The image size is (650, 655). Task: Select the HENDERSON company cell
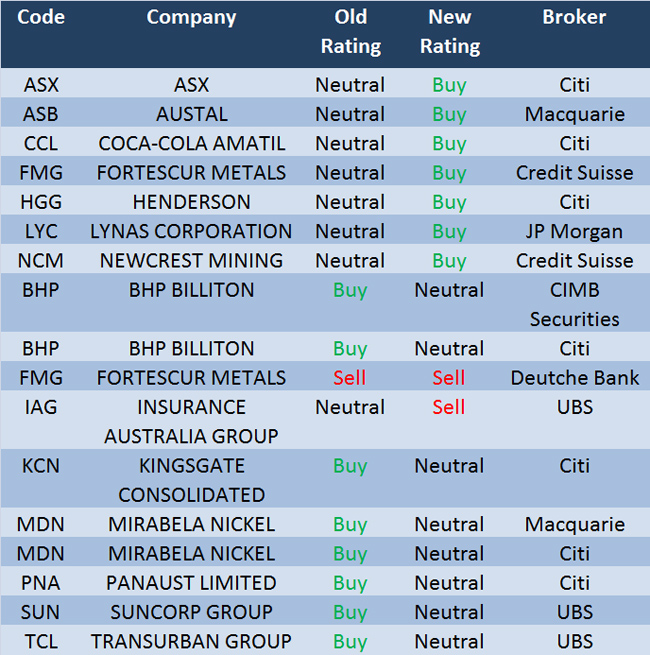(x=191, y=202)
